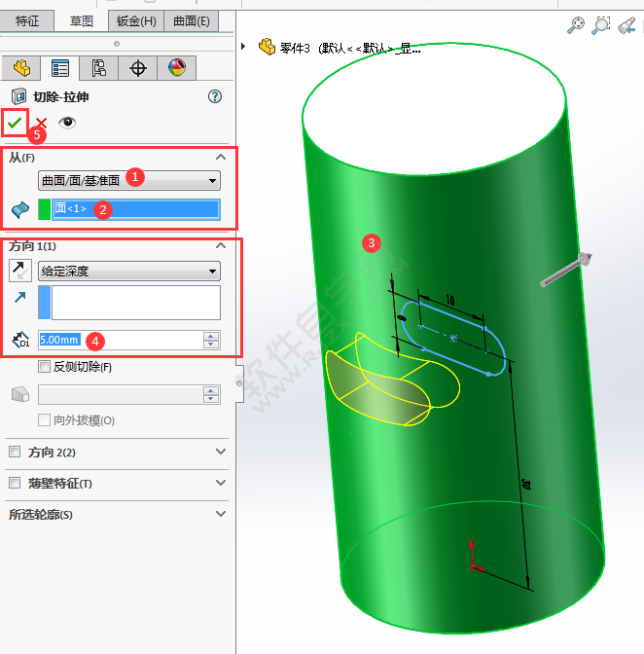
Task: Enable 向外拔模 draft outward checkbox
Action: coord(44,419)
